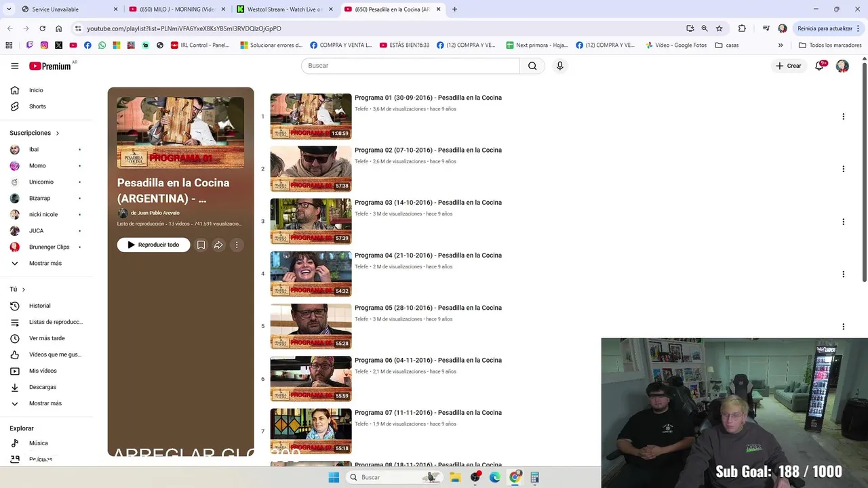Open the account avatar menu
This screenshot has height=488, width=868.
point(842,66)
